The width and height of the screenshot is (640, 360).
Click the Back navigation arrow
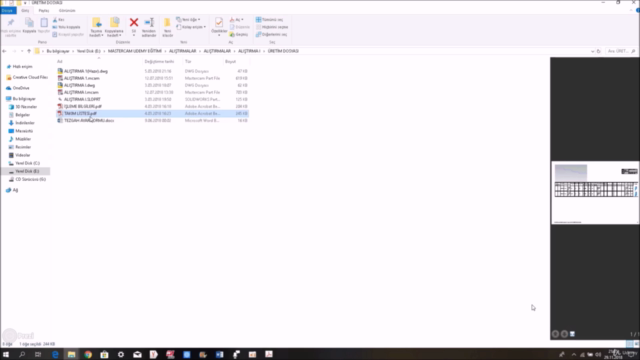[x=4, y=51]
